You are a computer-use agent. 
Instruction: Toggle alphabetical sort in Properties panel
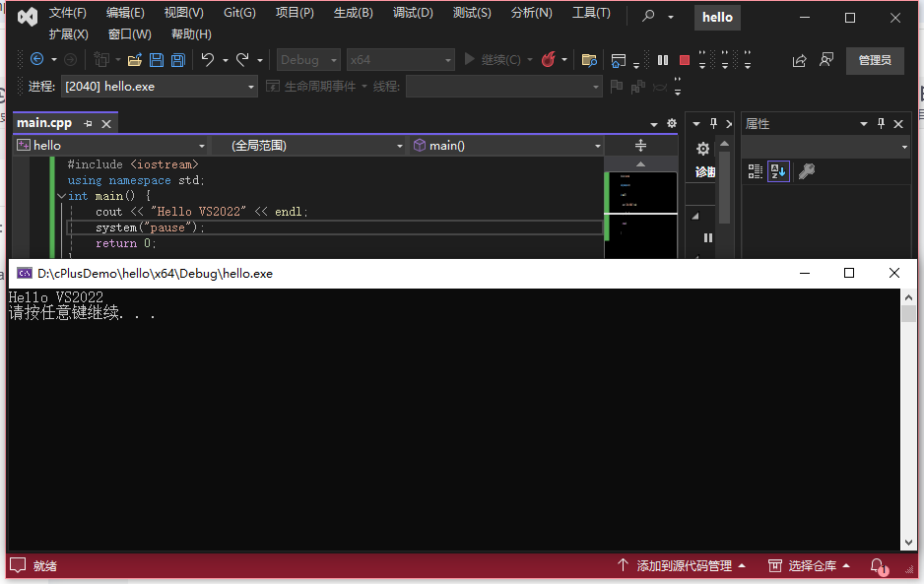[778, 171]
